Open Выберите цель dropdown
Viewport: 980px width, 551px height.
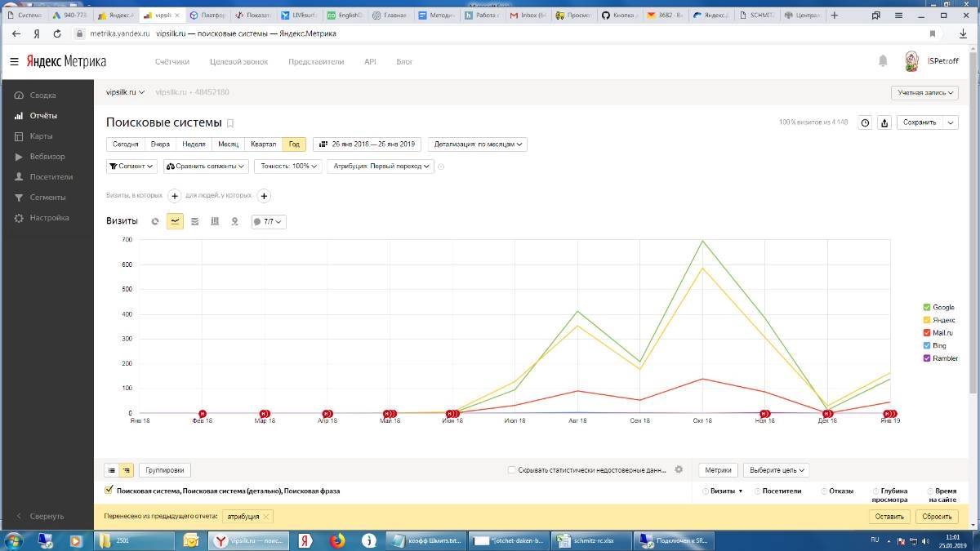pos(776,470)
